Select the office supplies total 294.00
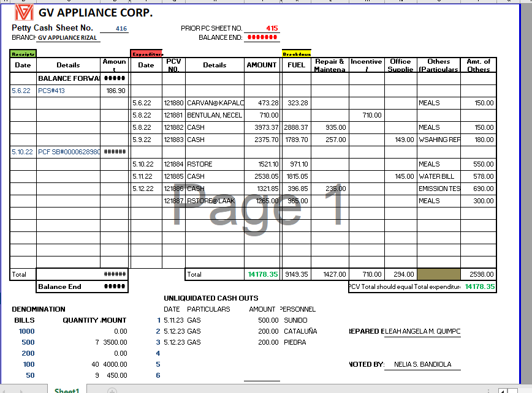This screenshot has height=393, width=532. click(401, 274)
